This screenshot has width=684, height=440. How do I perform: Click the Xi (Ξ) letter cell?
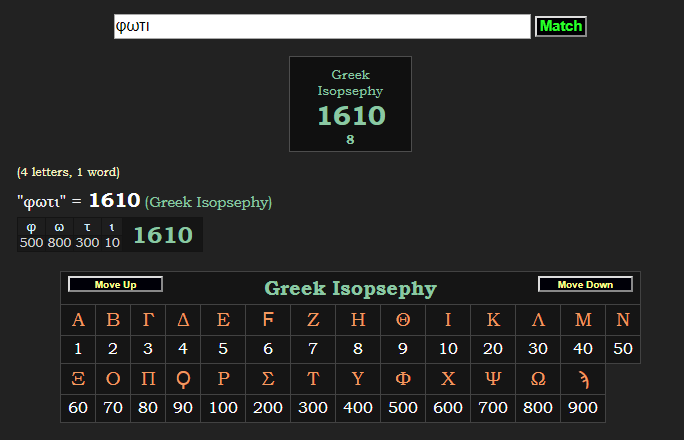tap(78, 380)
